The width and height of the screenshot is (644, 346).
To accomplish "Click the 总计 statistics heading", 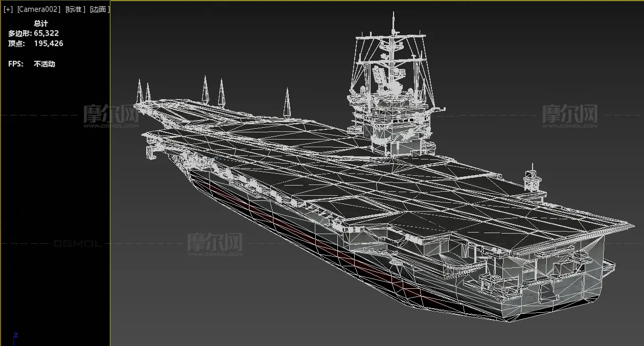I will 41,23.
